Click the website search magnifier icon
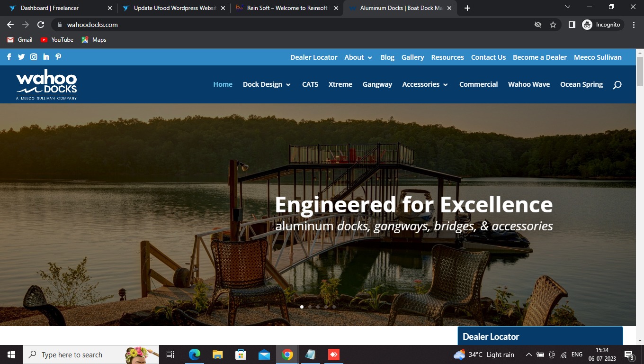Viewport: 644px width, 364px height. point(617,85)
